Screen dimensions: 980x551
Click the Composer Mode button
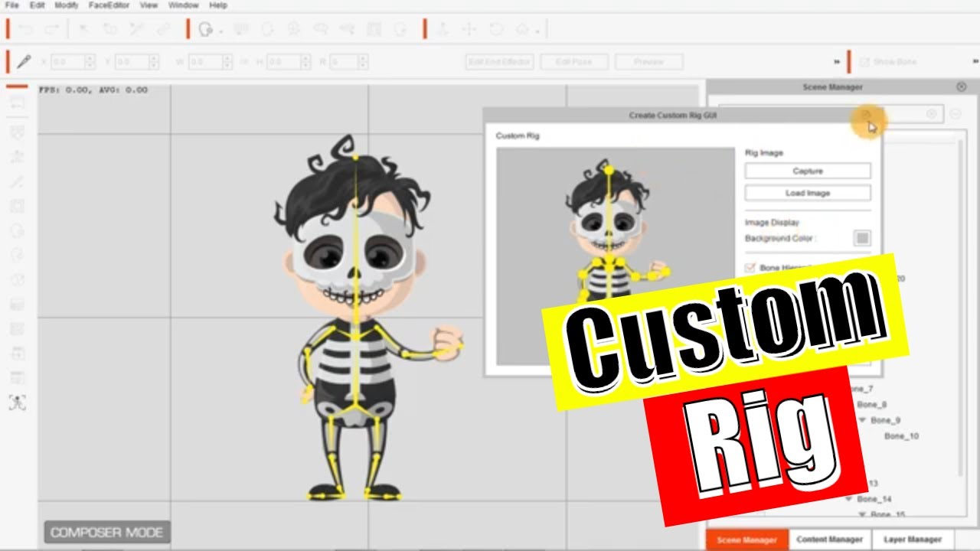(x=106, y=533)
